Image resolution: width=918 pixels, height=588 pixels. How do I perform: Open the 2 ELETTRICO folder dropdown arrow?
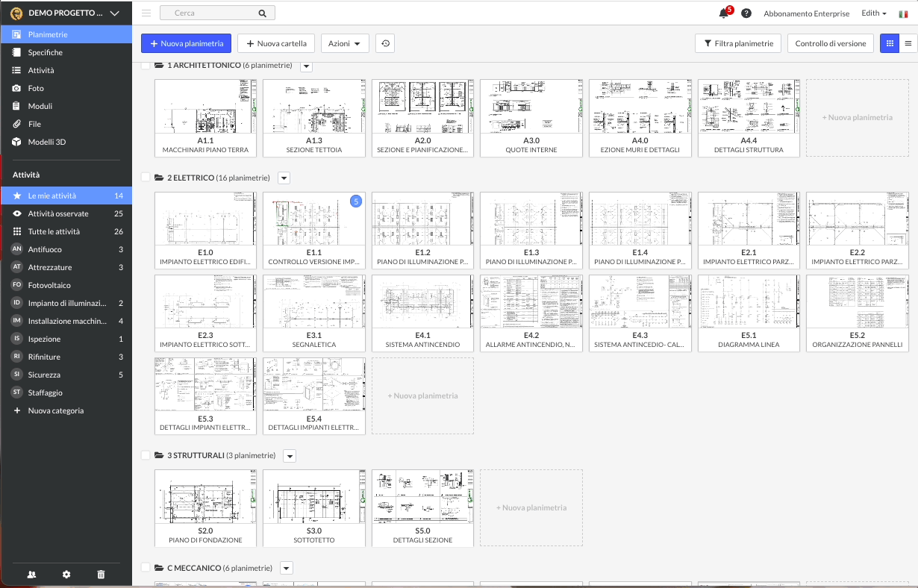(x=284, y=178)
